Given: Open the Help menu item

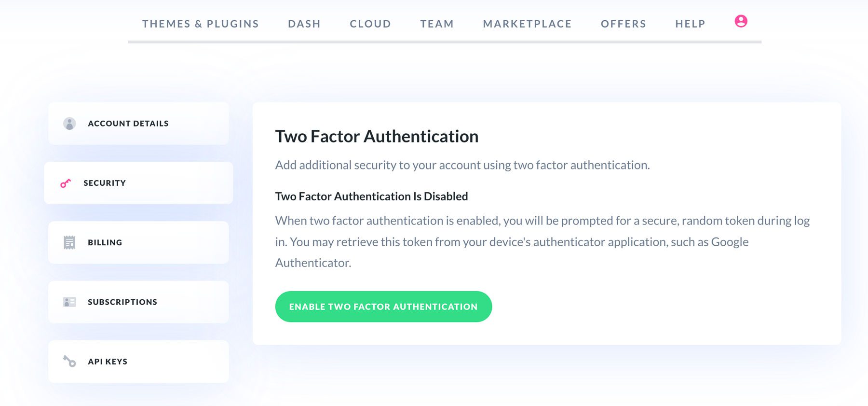Looking at the screenshot, I should [690, 23].
